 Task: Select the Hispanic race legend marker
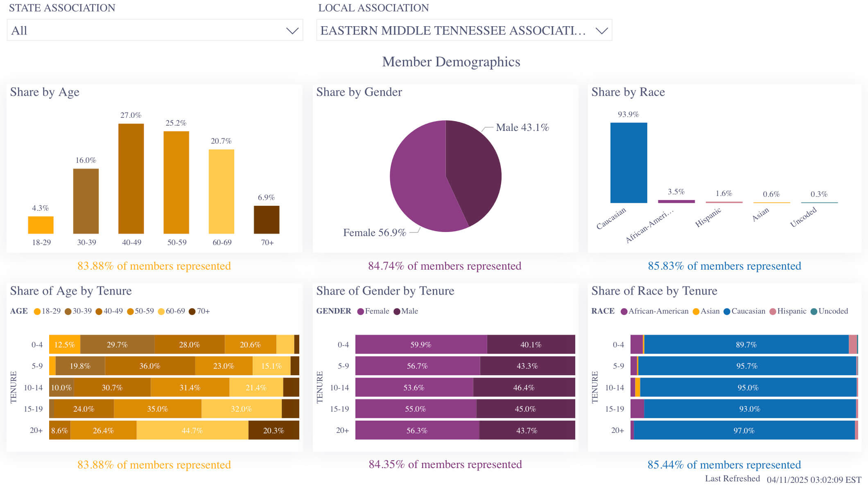coord(773,311)
